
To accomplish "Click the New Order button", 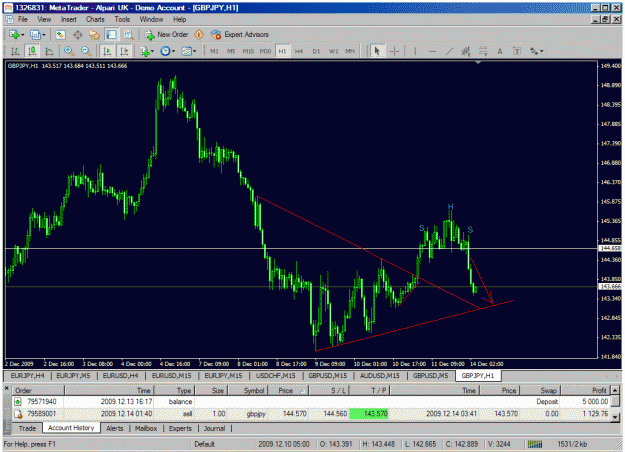I will click(167, 35).
